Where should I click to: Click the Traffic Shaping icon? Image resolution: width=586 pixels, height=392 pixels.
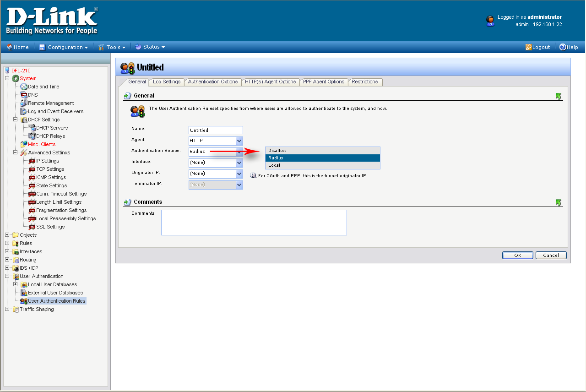16,309
